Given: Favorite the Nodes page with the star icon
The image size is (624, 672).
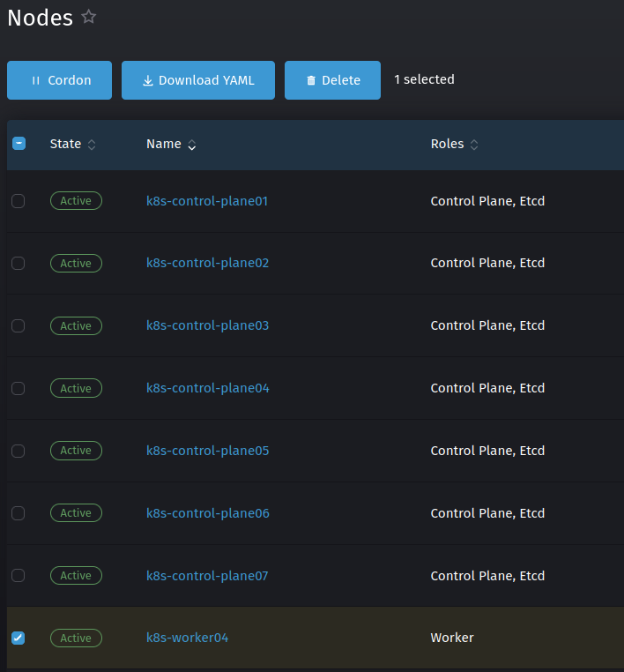Looking at the screenshot, I should point(89,17).
